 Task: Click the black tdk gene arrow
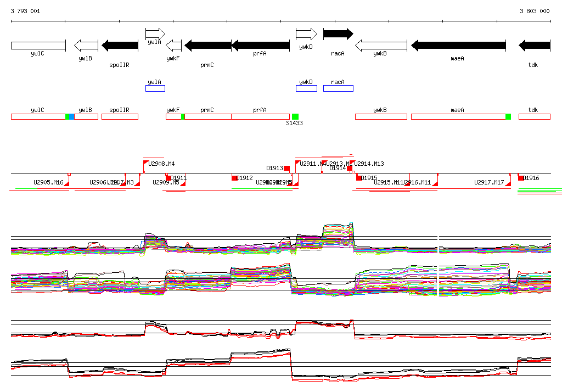(x=535, y=46)
